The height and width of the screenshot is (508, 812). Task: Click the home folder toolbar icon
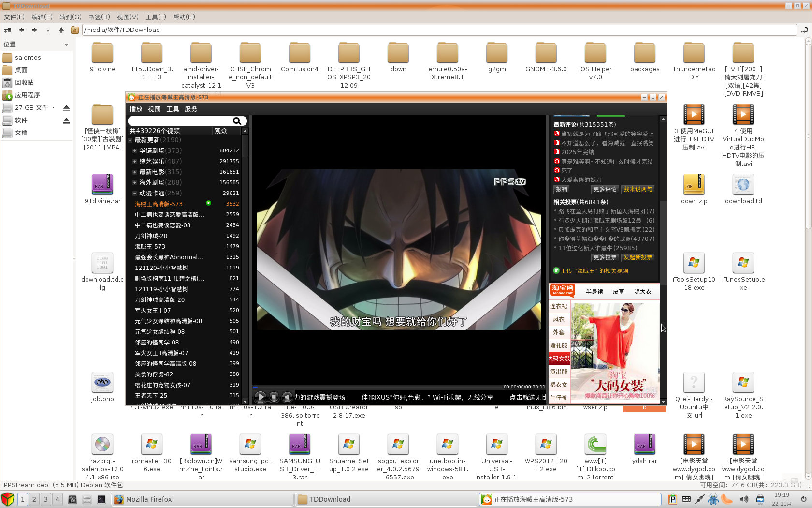74,30
